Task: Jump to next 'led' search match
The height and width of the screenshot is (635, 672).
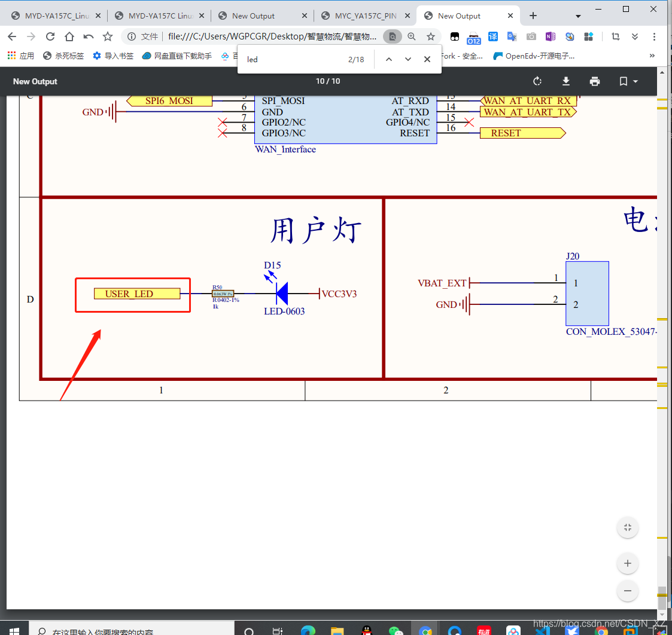Action: (x=408, y=60)
